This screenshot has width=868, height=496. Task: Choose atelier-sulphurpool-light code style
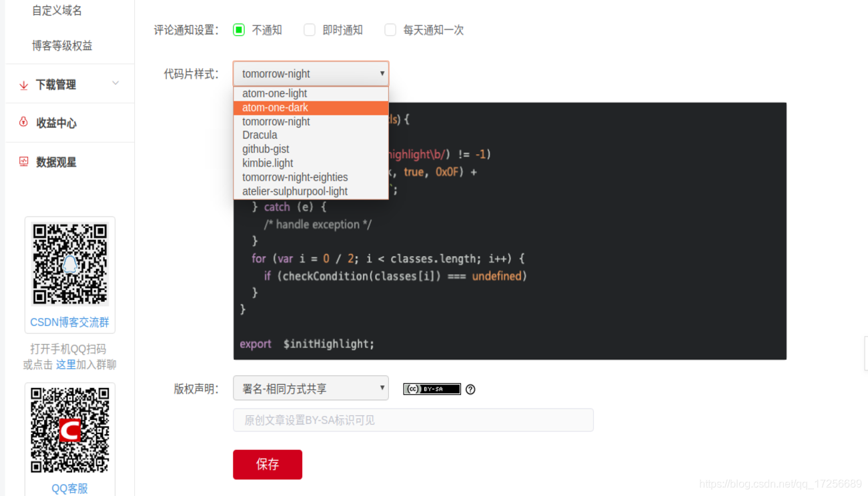coord(311,191)
